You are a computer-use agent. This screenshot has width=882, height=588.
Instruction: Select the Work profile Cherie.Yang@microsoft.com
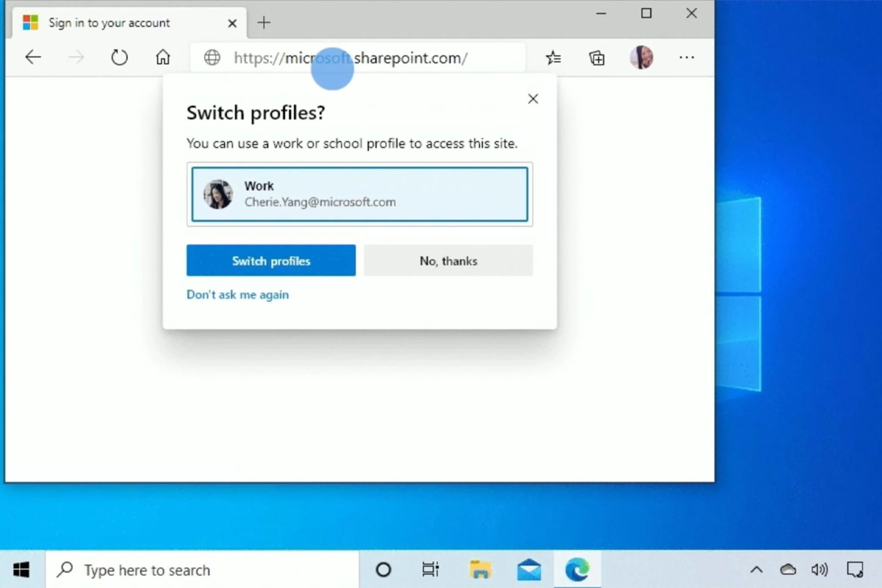pos(360,194)
